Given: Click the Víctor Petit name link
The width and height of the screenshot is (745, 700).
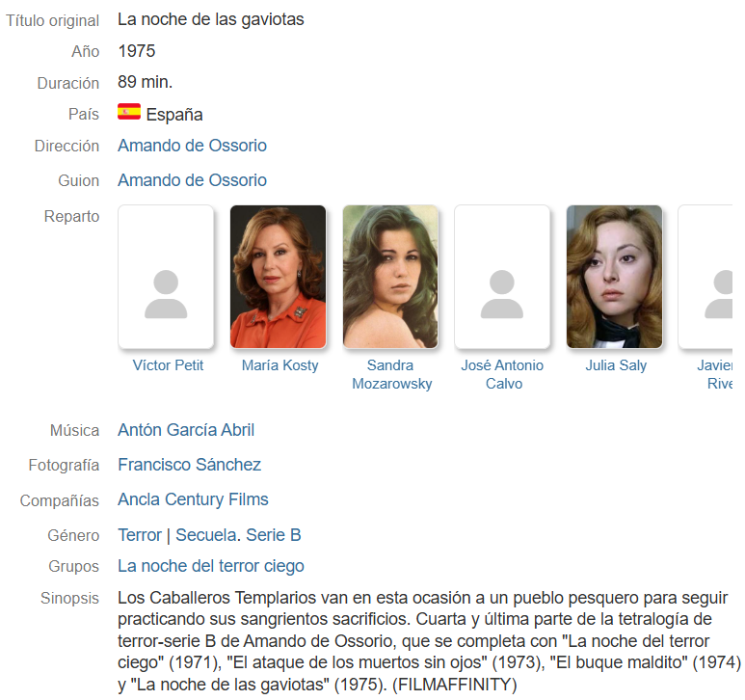Looking at the screenshot, I should (168, 365).
